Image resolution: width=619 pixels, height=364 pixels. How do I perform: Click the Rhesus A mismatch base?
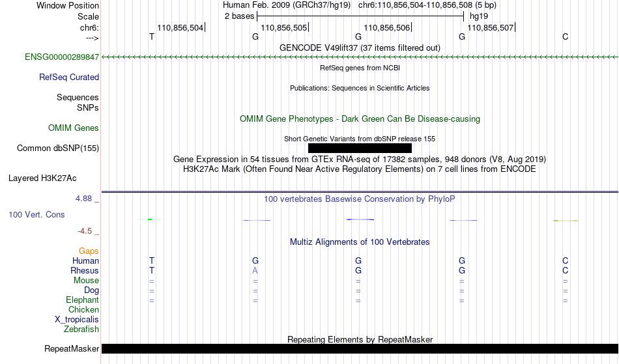[255, 270]
